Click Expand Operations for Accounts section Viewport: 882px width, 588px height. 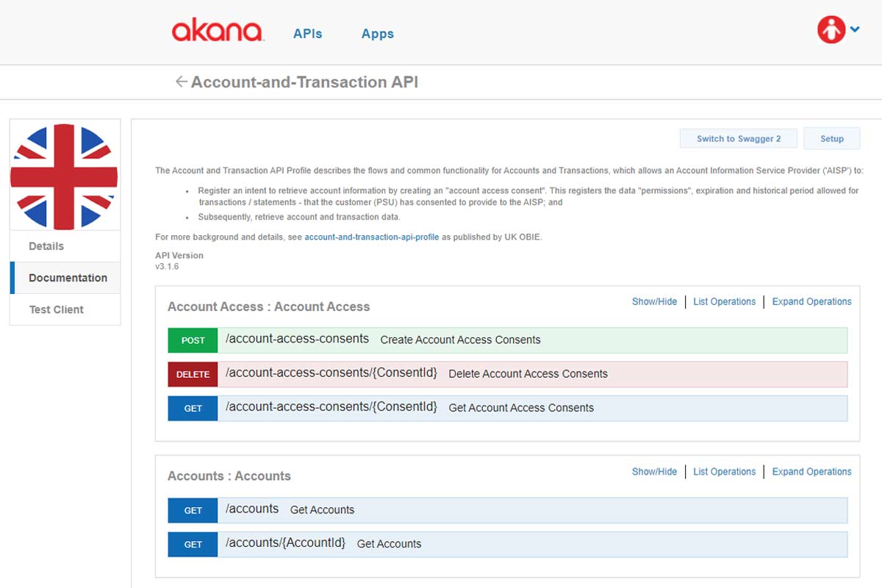tap(811, 471)
